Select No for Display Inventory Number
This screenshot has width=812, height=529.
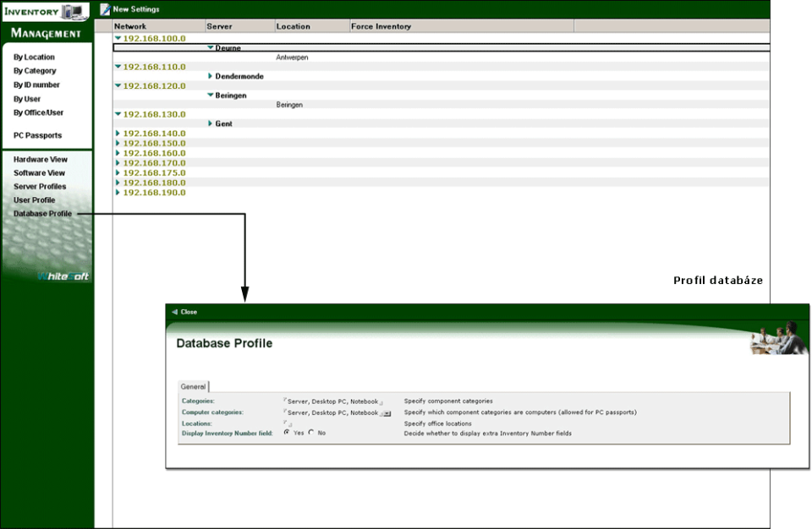[311, 433]
